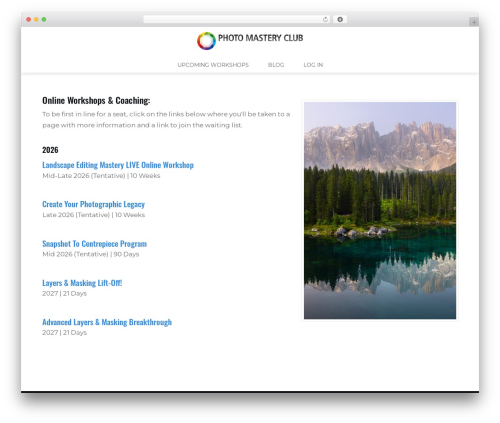The image size is (500, 423).
Task: Click the 'To be first in line' intro paragraph
Action: tap(166, 119)
